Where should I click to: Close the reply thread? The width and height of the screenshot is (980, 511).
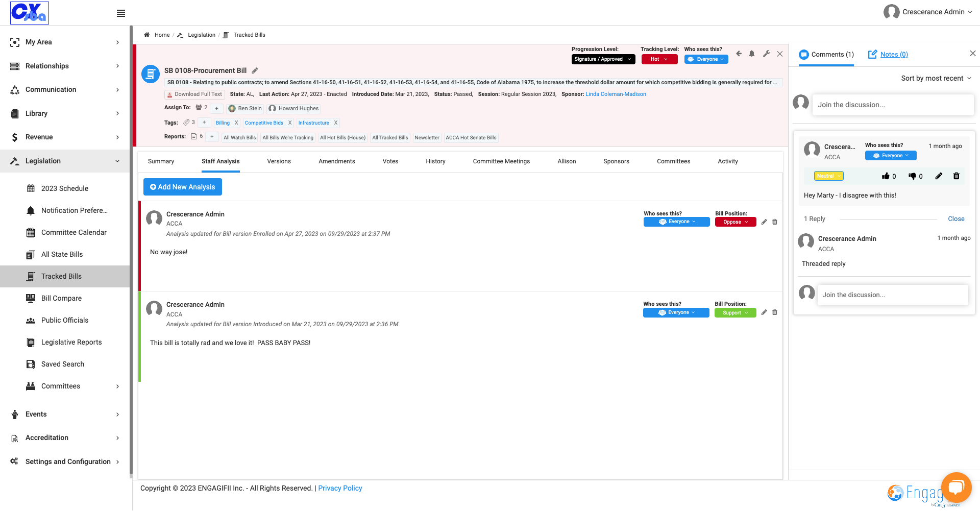(x=956, y=219)
